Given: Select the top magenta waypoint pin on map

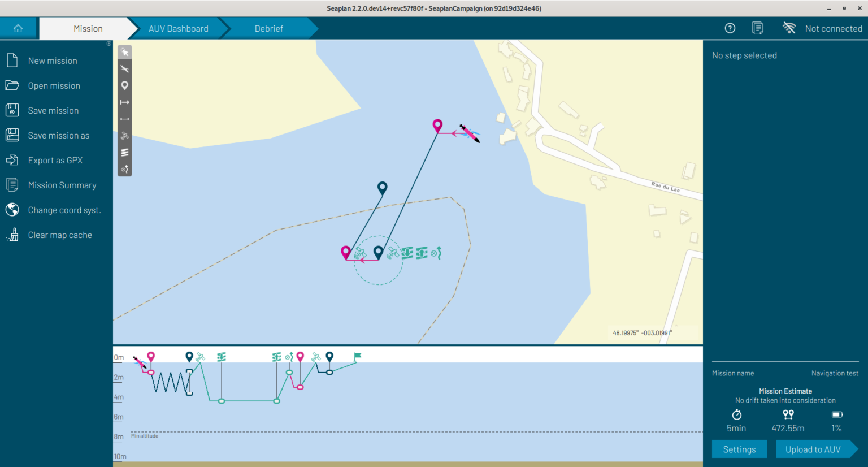Looking at the screenshot, I should tap(437, 126).
